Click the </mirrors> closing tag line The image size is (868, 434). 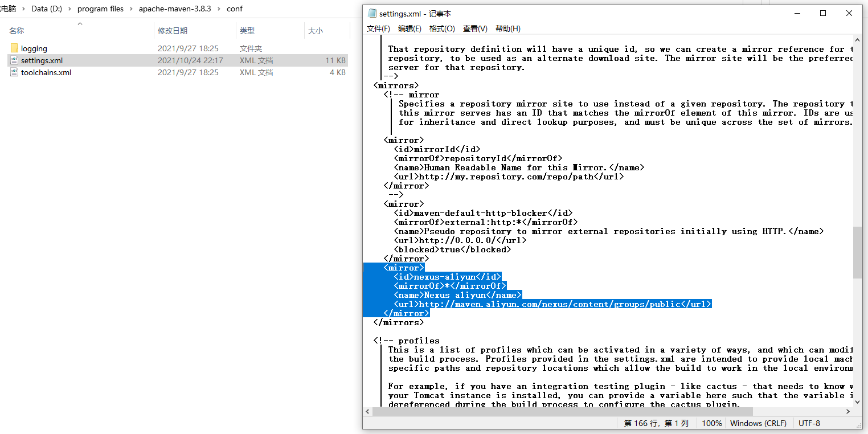point(398,322)
